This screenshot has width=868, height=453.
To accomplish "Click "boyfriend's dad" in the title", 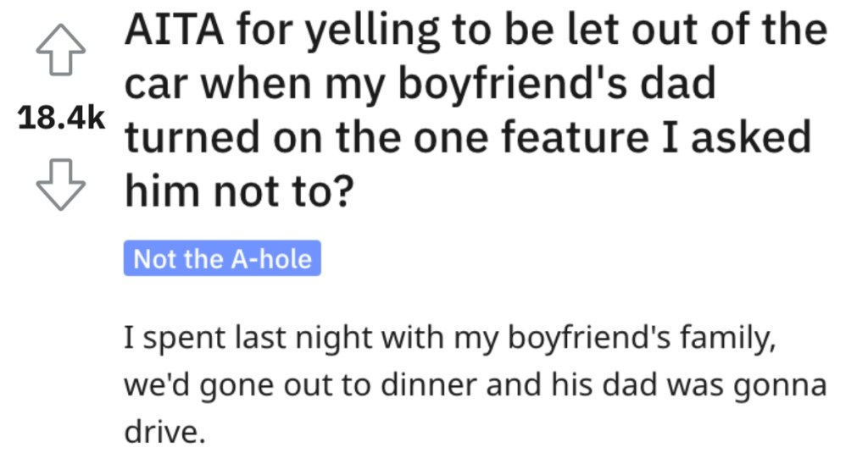I will pos(557,86).
